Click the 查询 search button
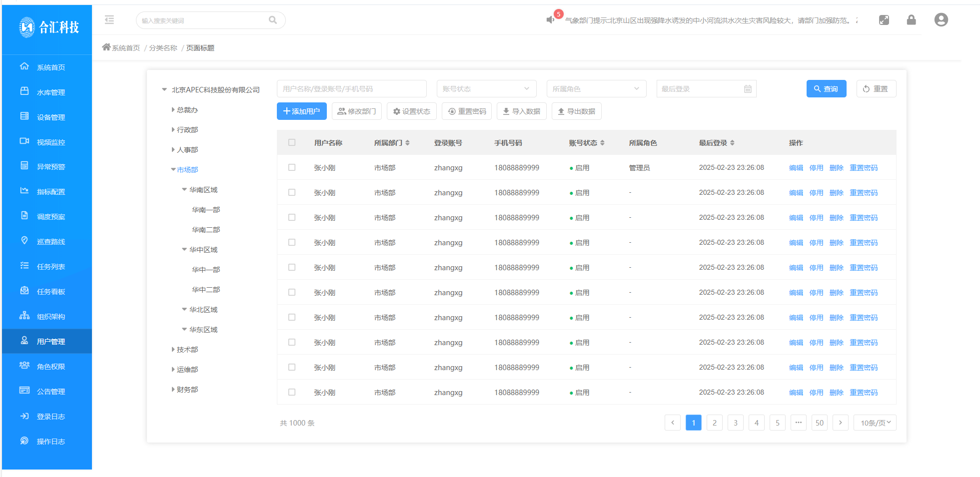This screenshot has height=477, width=980. pyautogui.click(x=826, y=89)
